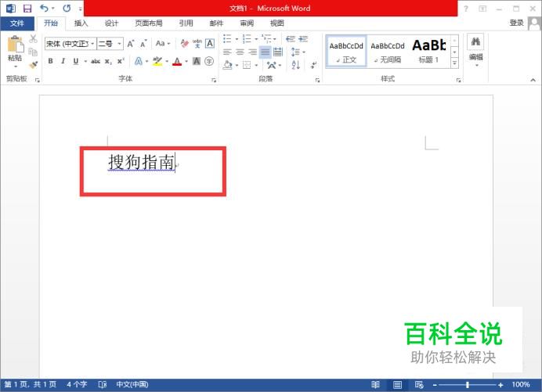Viewport: 542px width, 392px height.
Task: Switch to the 页面布局 Page Layout tab
Action: click(x=149, y=23)
